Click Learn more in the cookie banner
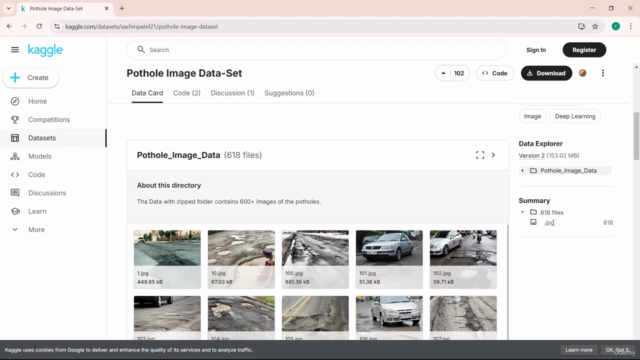 [579, 350]
